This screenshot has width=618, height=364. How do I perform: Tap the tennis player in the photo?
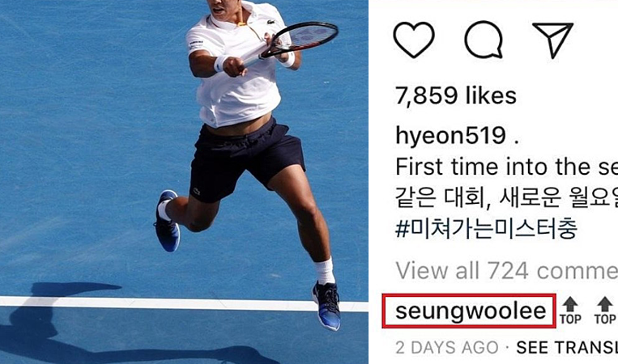pyautogui.click(x=245, y=158)
